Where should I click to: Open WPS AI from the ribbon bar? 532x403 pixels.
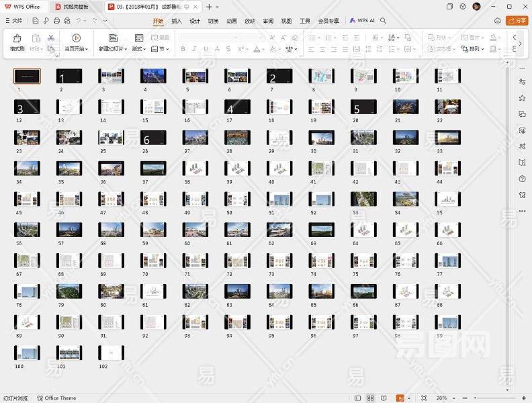click(362, 21)
